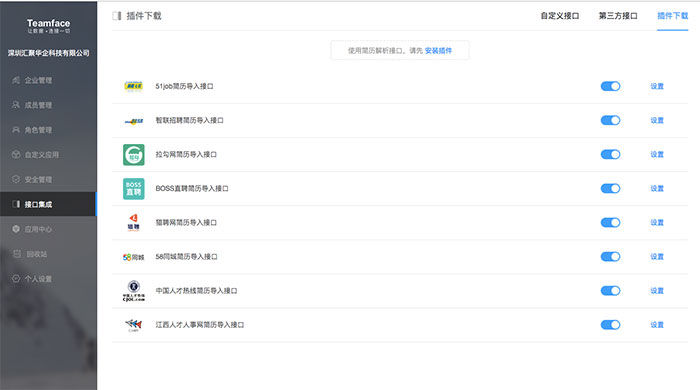Toggle off 51job简历导入接口 switch

coord(610,86)
